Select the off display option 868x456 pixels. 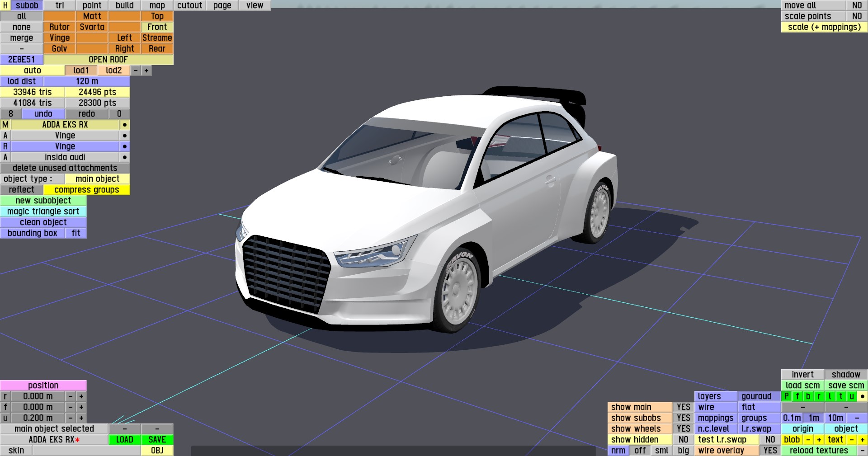640,450
